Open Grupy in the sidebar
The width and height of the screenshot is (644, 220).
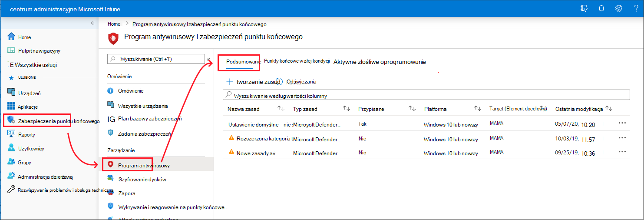coord(19,162)
